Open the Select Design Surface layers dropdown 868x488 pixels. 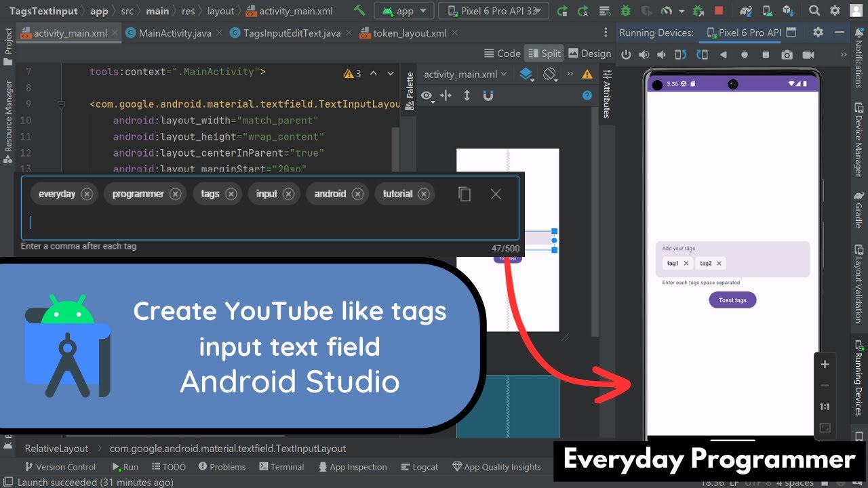click(526, 75)
